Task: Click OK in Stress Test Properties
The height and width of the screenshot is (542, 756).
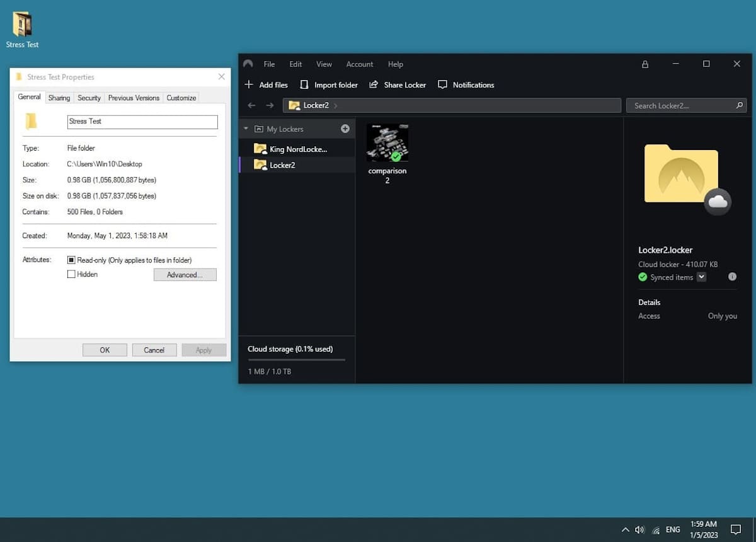Action: (105, 350)
